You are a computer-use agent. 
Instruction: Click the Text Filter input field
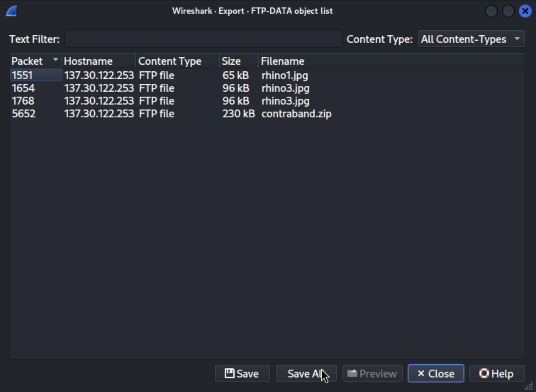click(x=203, y=39)
